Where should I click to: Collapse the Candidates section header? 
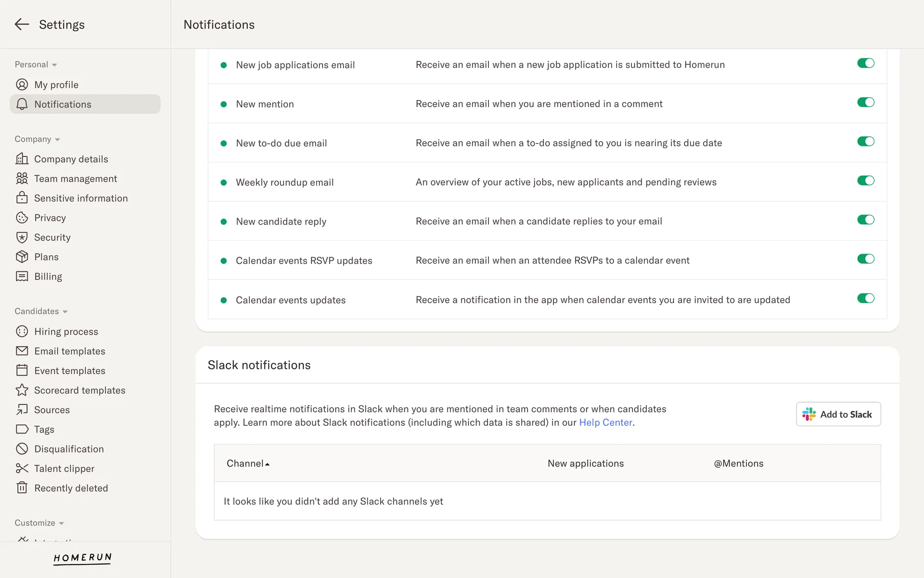(41, 311)
